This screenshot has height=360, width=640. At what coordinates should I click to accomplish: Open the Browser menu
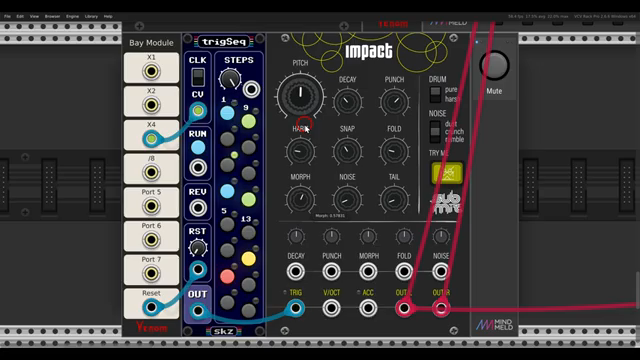52,16
